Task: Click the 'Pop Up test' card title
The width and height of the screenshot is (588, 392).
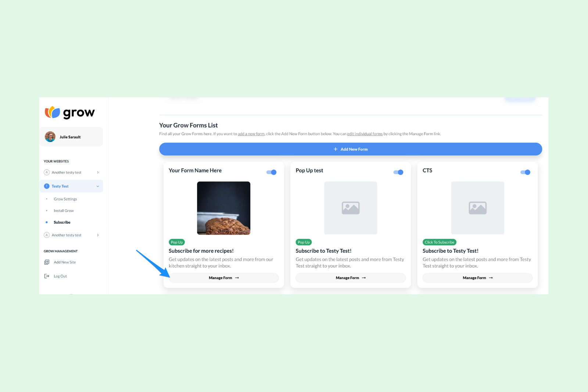Action: pyautogui.click(x=309, y=171)
